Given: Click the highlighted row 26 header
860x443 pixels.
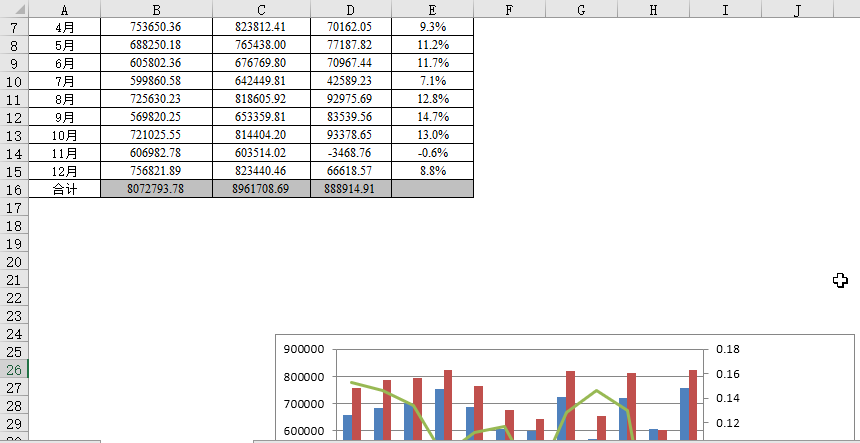Looking at the screenshot, I should [14, 370].
